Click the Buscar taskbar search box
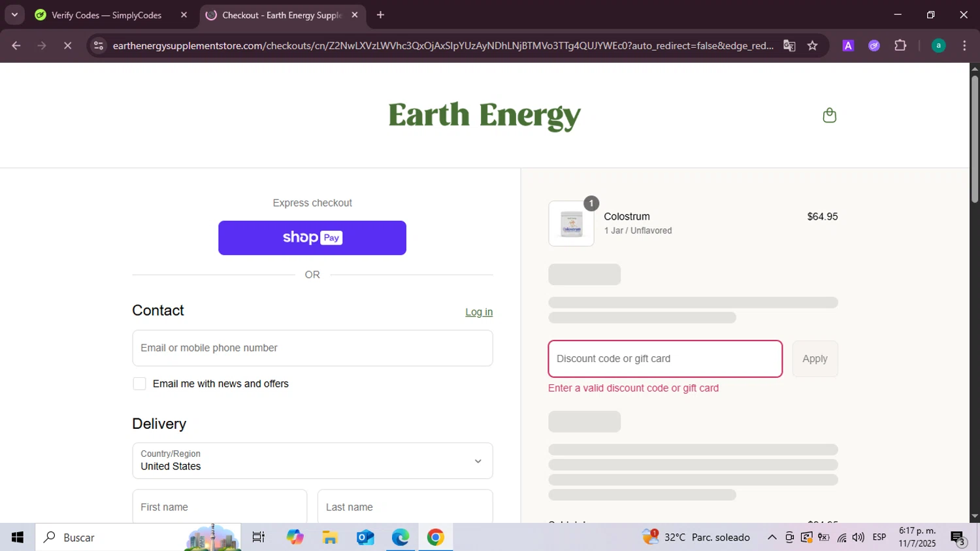 tap(138, 537)
